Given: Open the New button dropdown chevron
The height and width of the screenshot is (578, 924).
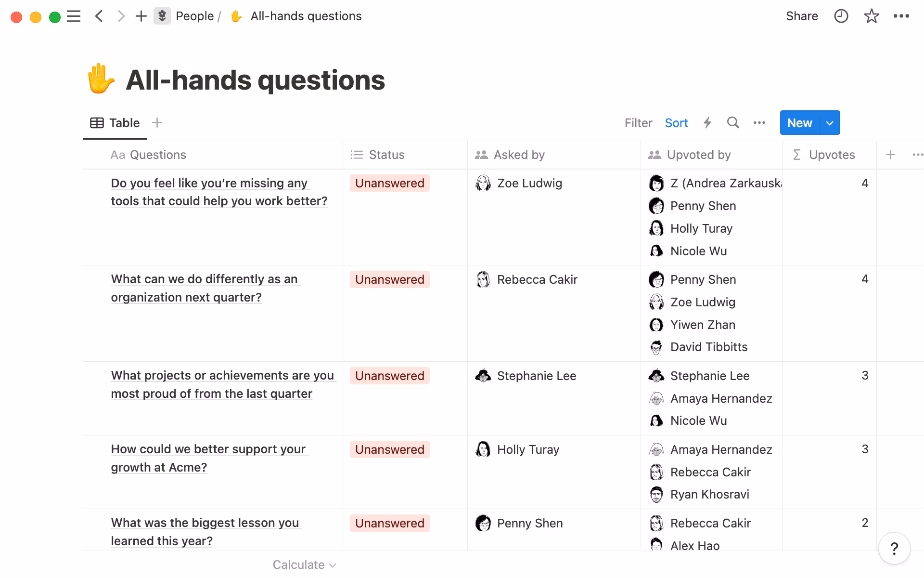Looking at the screenshot, I should [x=829, y=123].
